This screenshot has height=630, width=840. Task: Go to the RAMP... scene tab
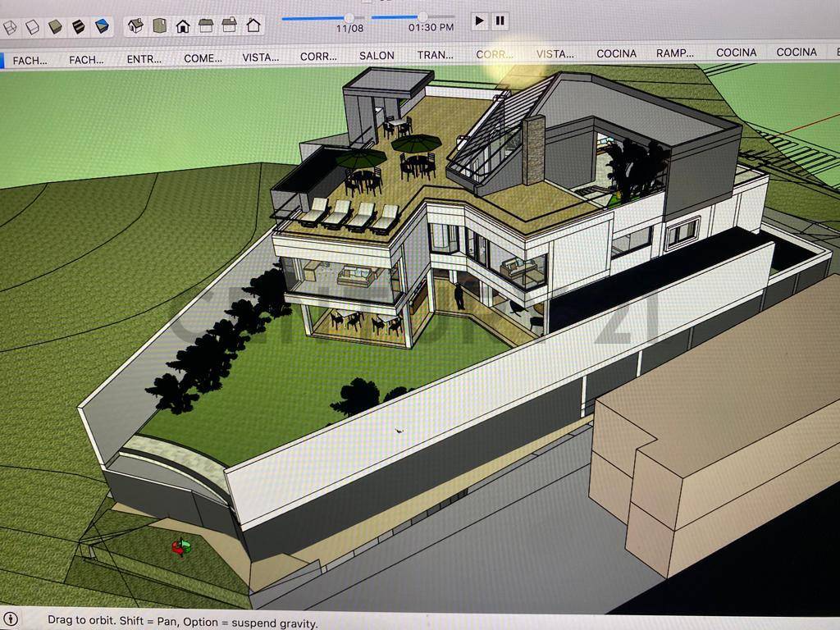click(675, 52)
